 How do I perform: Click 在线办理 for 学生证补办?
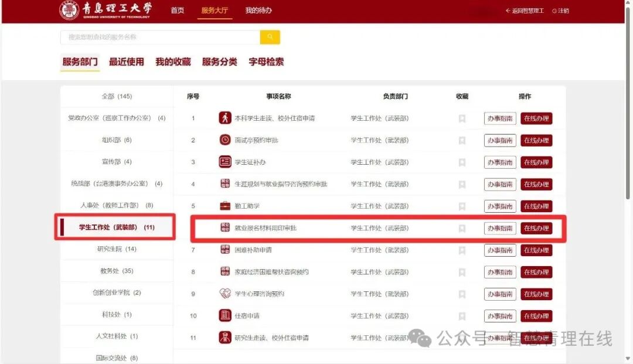click(536, 162)
